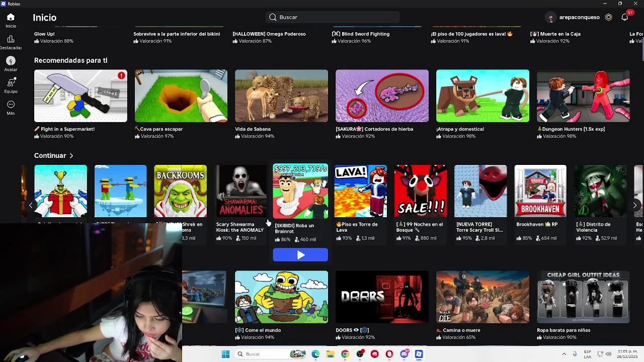The image size is (644, 362).
Task: Select the trophy gift game tile
Action: click(60, 191)
